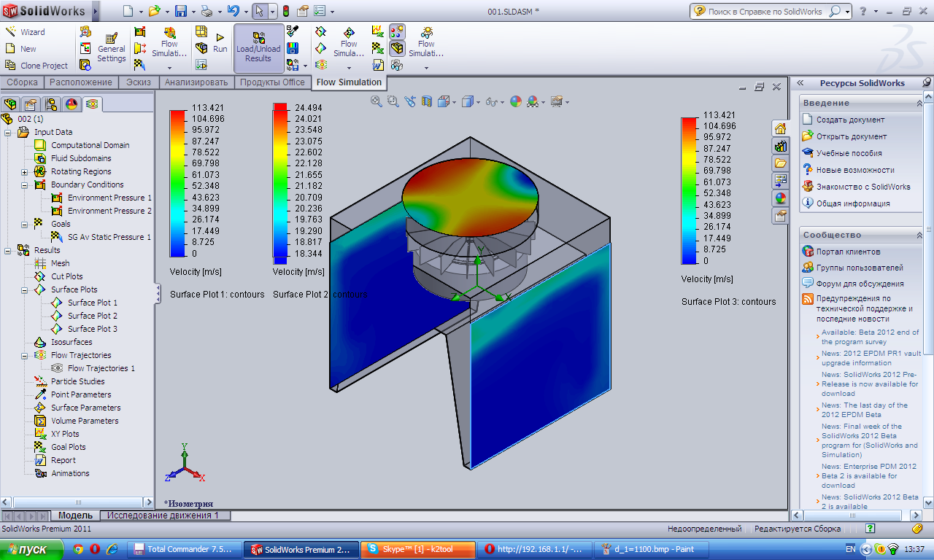
Task: Click the Zoom to Fit magnifier icon
Action: coord(377,101)
